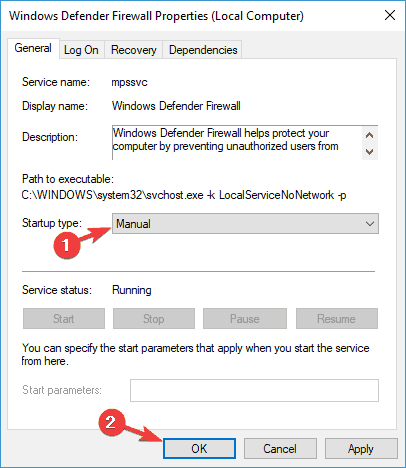Cancel the properties dialog
Image resolution: width=406 pixels, height=468 pixels.
coord(280,448)
